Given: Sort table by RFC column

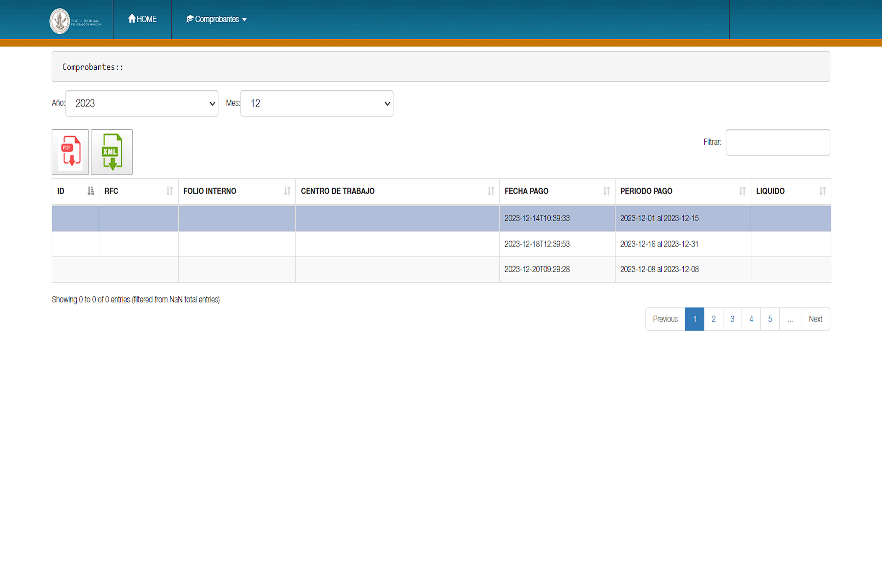Looking at the screenshot, I should click(138, 191).
